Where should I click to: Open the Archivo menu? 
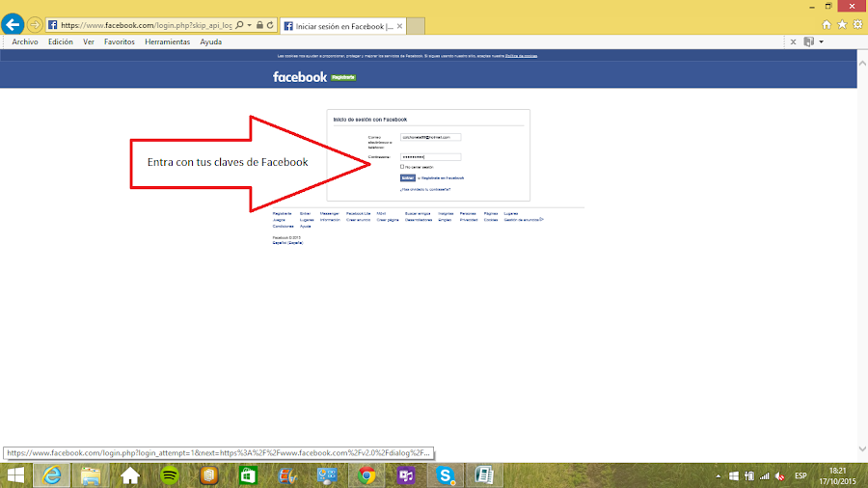(x=25, y=42)
